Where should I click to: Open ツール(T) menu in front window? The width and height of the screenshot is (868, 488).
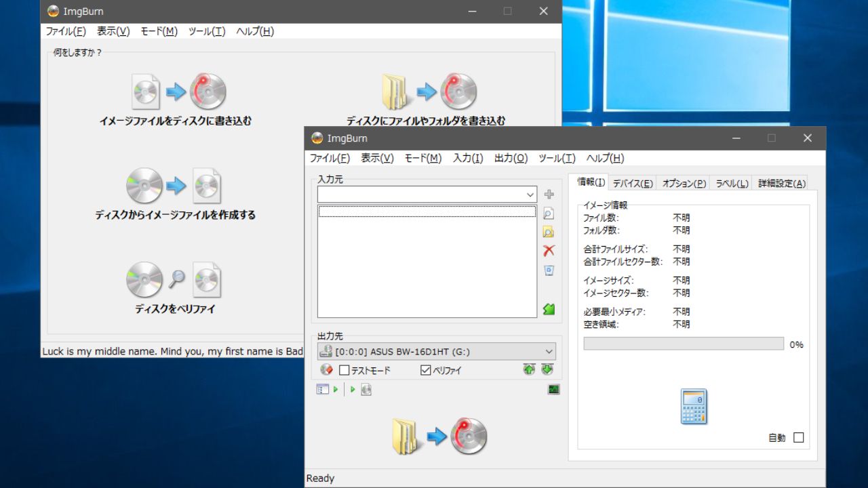pyautogui.click(x=557, y=158)
